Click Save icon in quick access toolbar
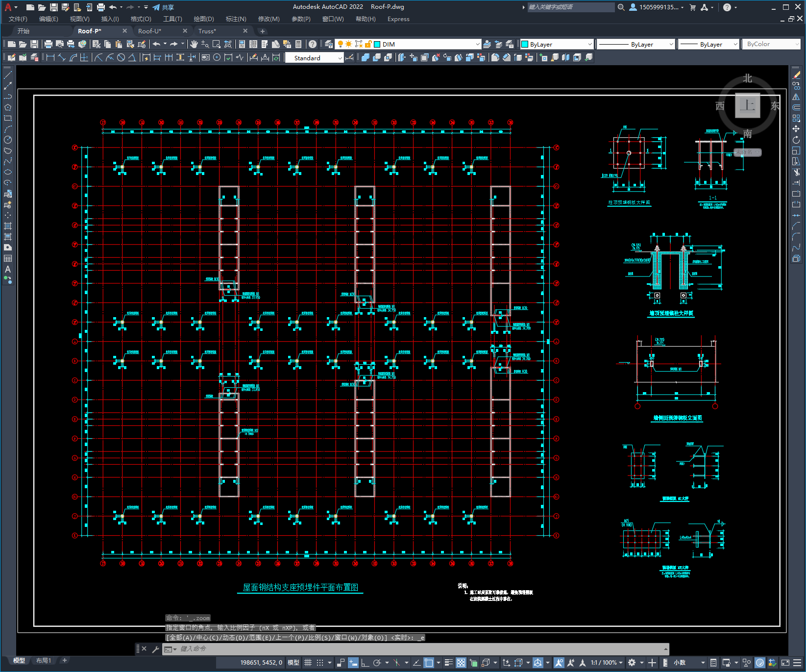This screenshot has width=806, height=672. tap(54, 7)
